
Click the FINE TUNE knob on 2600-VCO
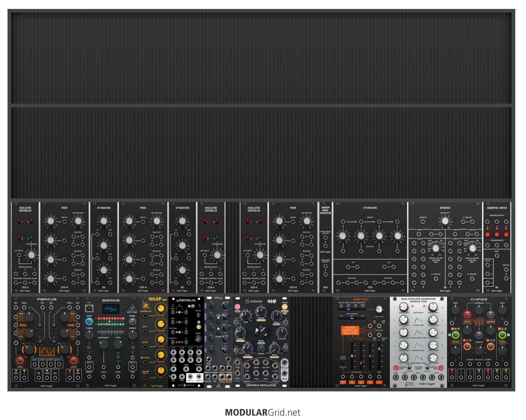point(378,309)
